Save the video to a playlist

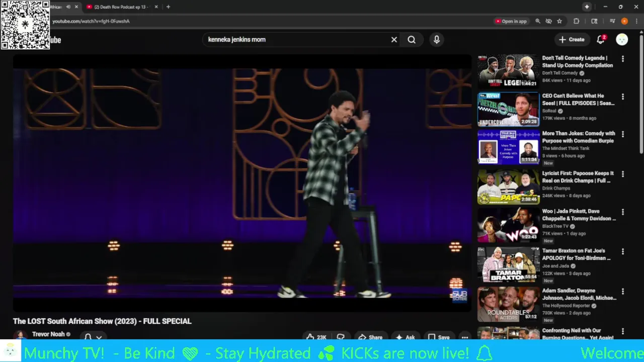[x=439, y=337]
